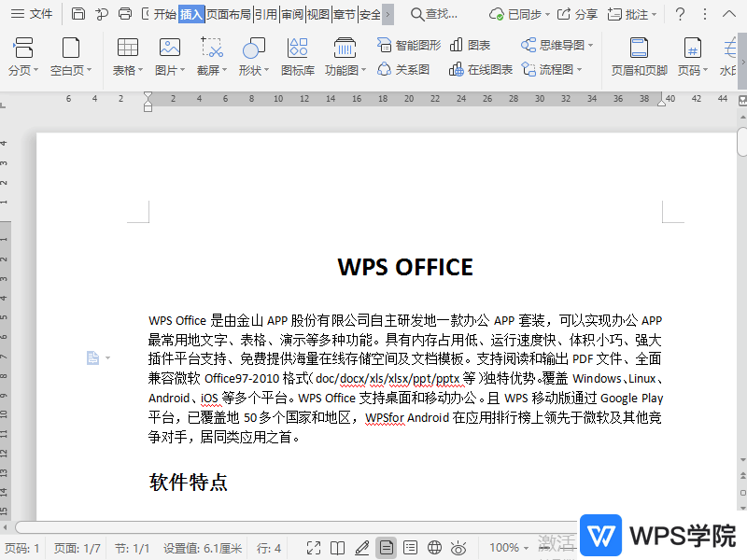Open the 图标库 icon library
Image resolution: width=747 pixels, height=560 pixels.
pyautogui.click(x=297, y=57)
